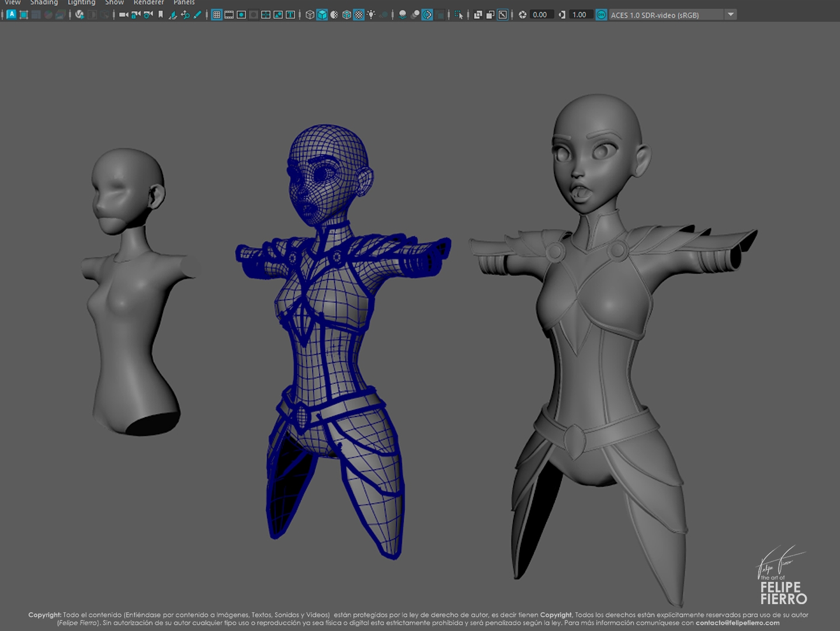Click the 2D pan/zoom icon
The height and width of the screenshot is (631, 840).
(185, 15)
